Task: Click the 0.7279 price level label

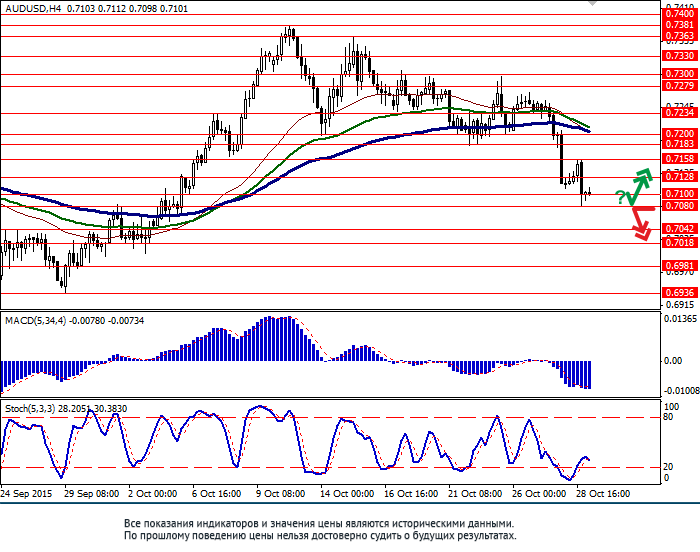Action: 679,86
